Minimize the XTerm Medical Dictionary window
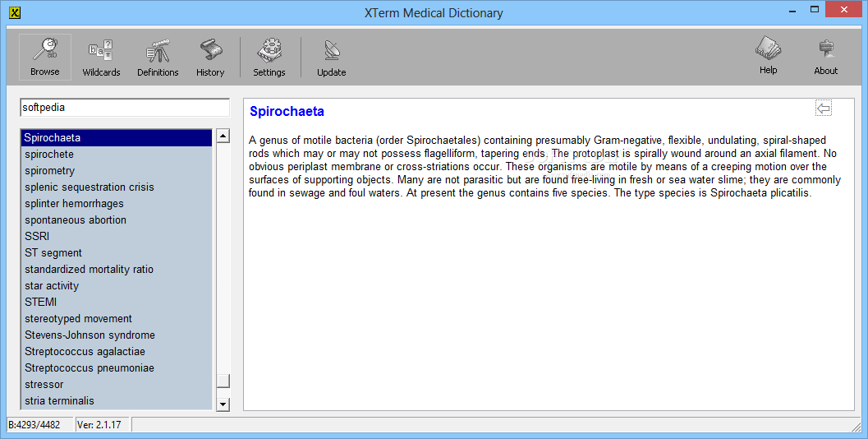This screenshot has width=868, height=439. [x=792, y=10]
